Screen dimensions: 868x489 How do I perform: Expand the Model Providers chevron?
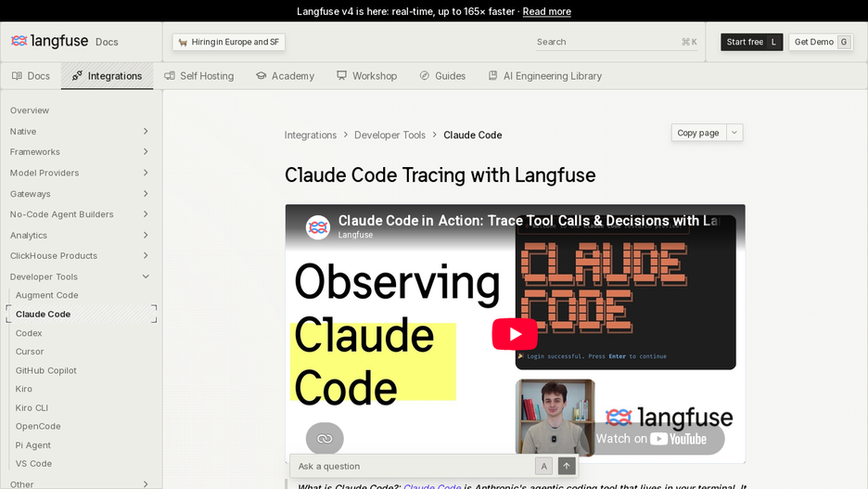point(146,173)
